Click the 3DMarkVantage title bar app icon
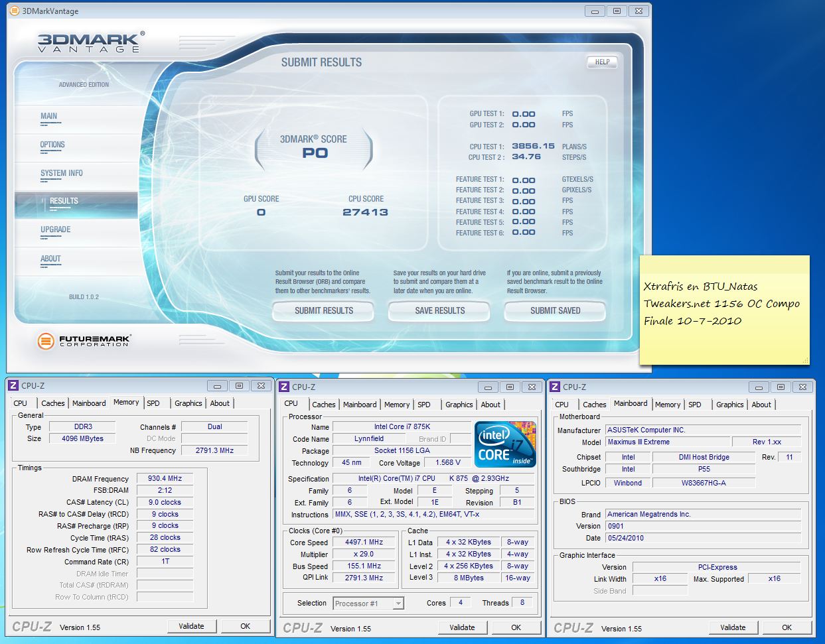825x644 pixels. [14, 11]
